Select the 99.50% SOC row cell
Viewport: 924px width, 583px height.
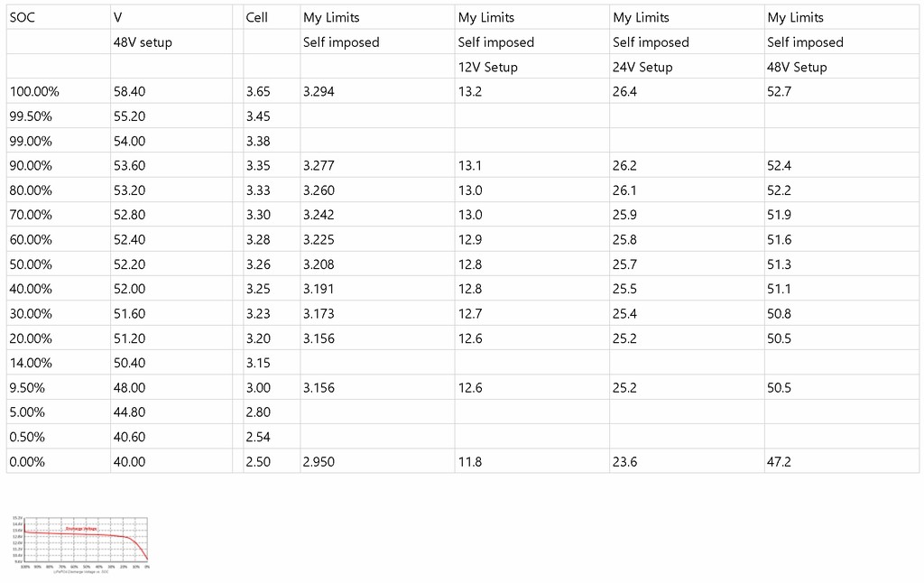(59, 116)
